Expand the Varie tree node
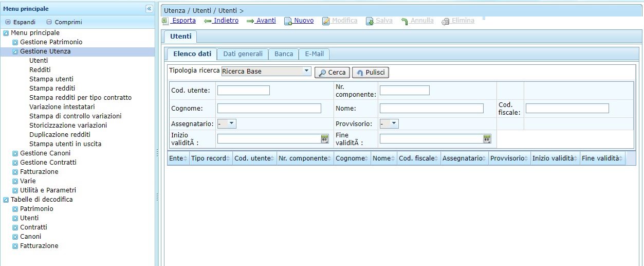Image resolution: width=644 pixels, height=266 pixels. point(15,181)
